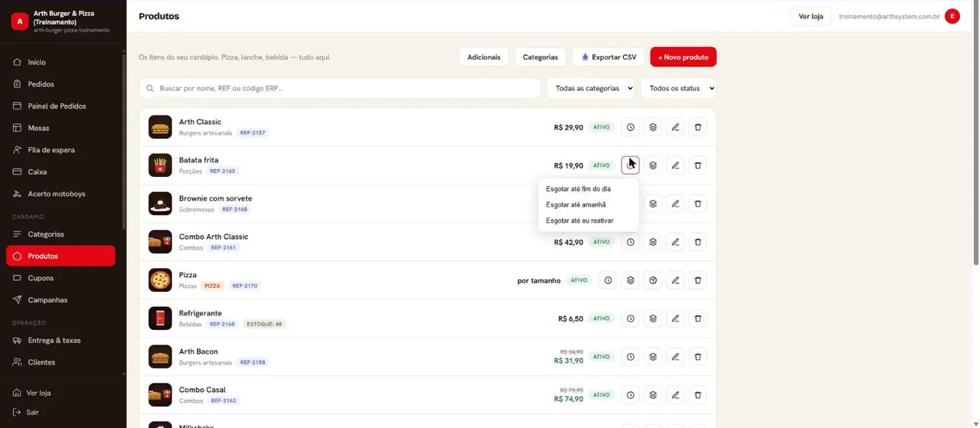
Task: Delete the Batata frita product
Action: pyautogui.click(x=697, y=165)
